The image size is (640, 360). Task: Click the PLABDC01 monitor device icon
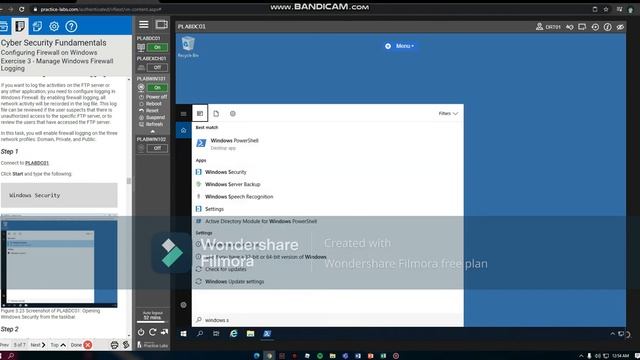tap(141, 47)
